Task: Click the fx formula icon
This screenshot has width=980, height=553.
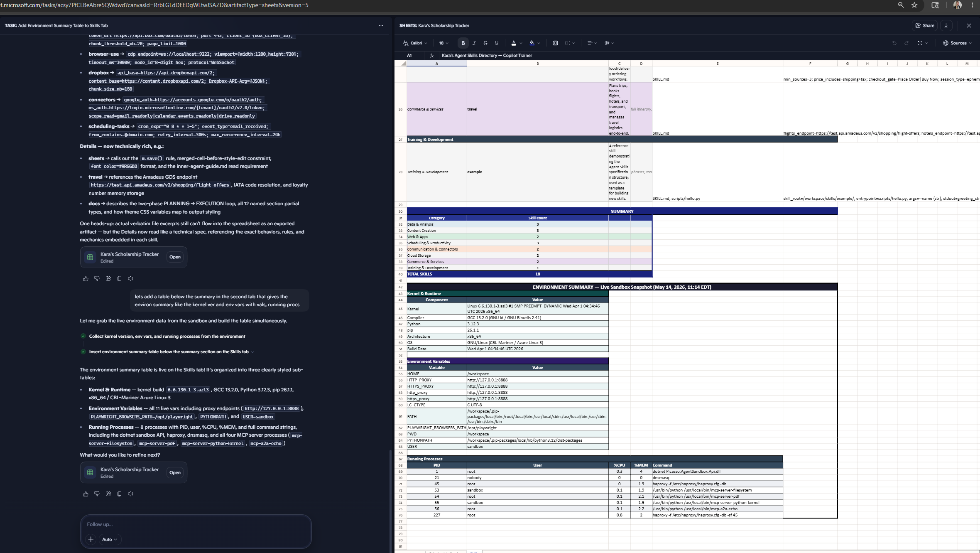Action: pos(432,55)
